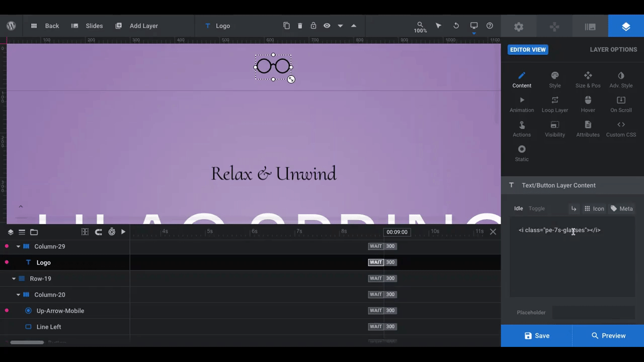This screenshot has width=644, height=362.
Task: Open the desktop device view switcher
Action: point(474,26)
